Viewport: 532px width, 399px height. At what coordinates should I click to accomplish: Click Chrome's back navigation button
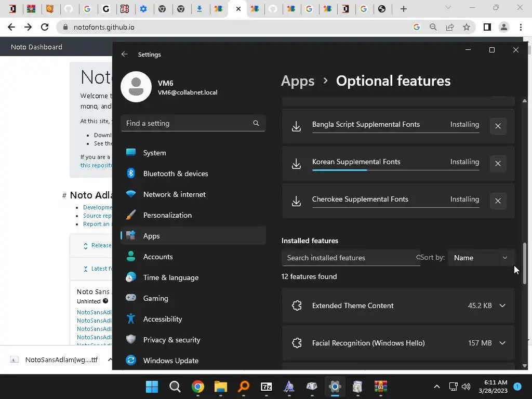pos(11,27)
